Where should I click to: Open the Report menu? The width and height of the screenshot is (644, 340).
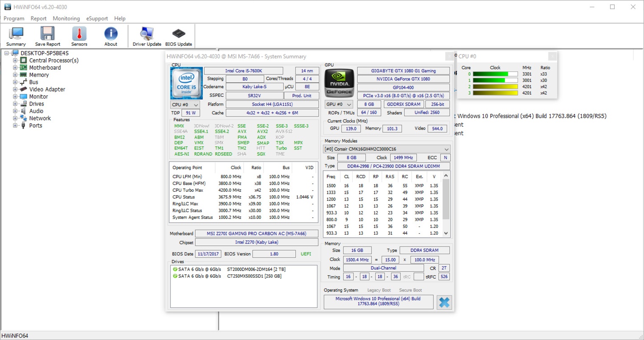click(x=39, y=18)
